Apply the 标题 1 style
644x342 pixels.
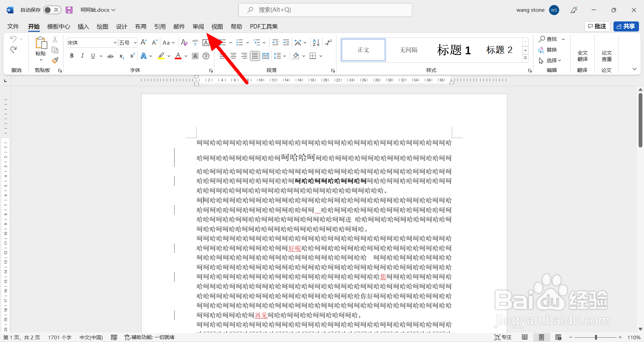[454, 50]
